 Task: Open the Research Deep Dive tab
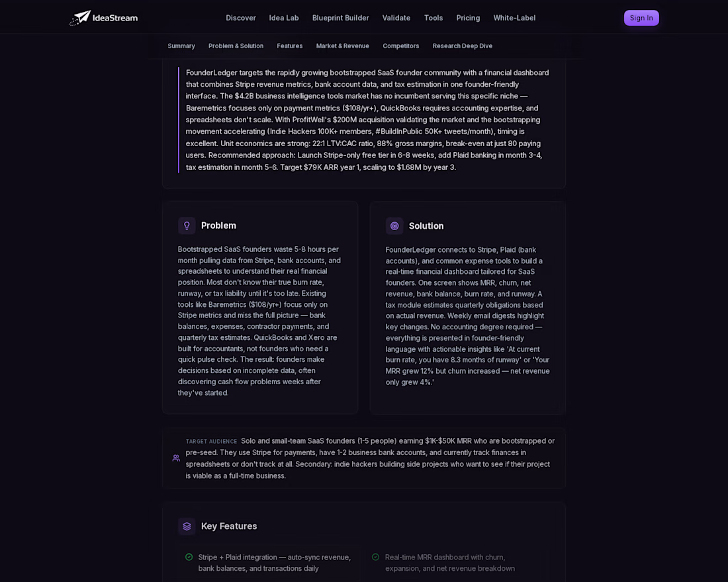click(x=463, y=46)
